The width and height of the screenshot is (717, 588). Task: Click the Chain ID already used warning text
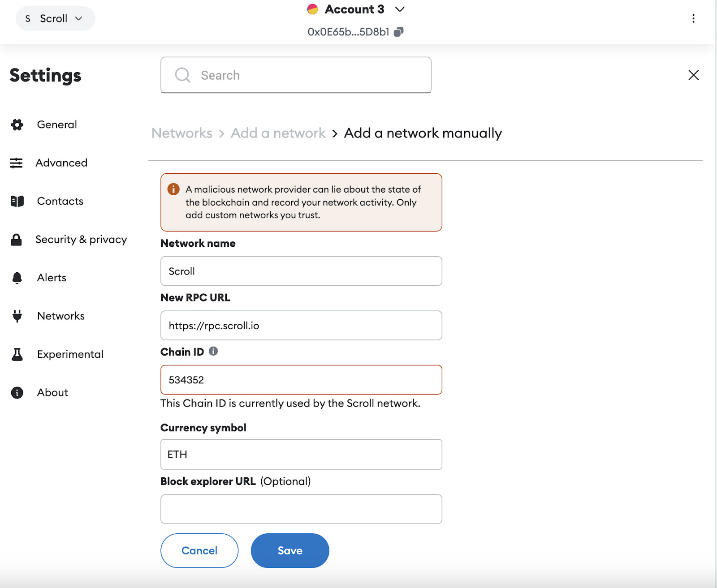tap(290, 403)
